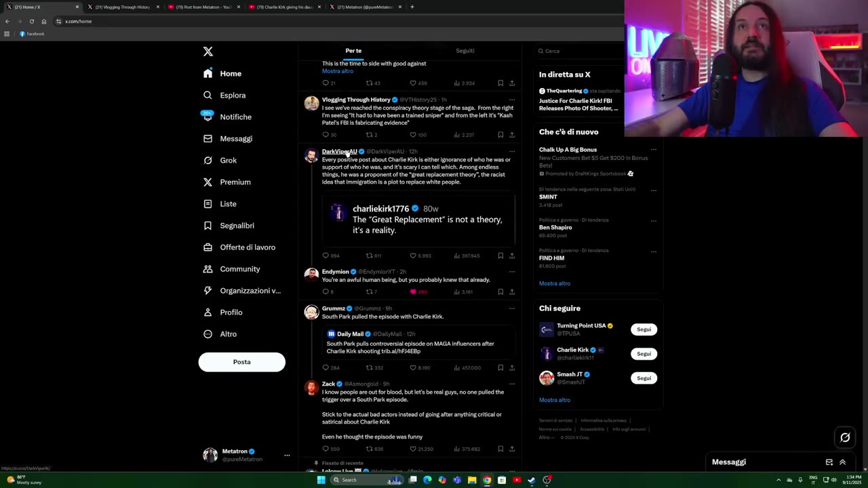
Task: Open Offerte di lavoro
Action: [239, 247]
